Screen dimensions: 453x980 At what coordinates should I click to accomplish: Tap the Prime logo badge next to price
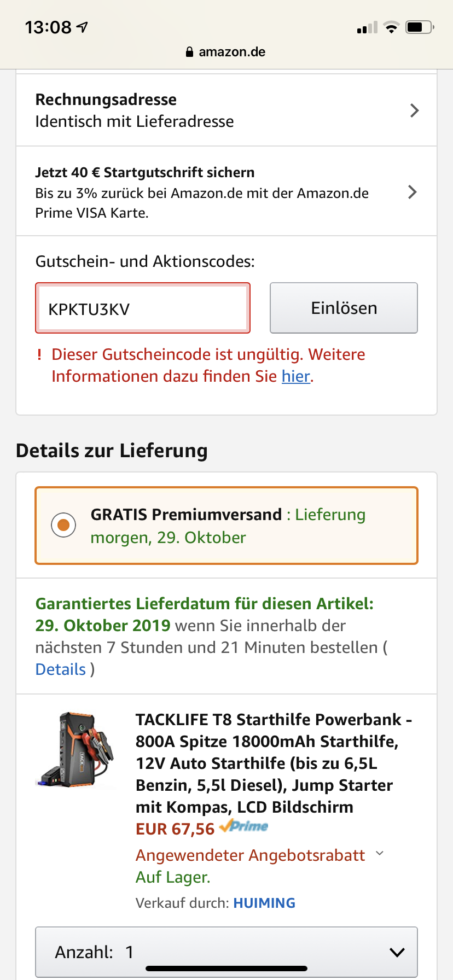(x=244, y=826)
